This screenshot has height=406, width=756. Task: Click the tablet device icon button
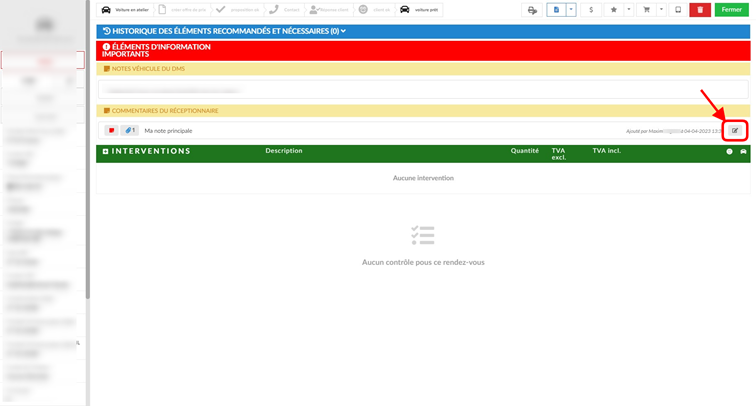click(x=678, y=10)
